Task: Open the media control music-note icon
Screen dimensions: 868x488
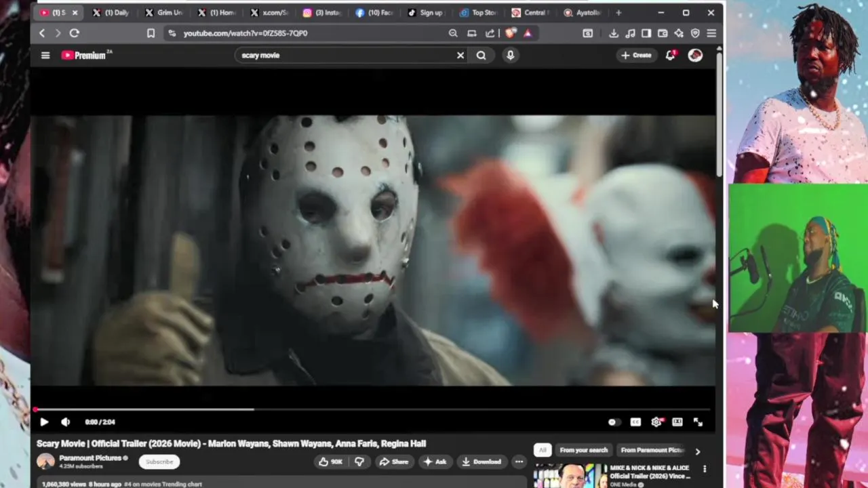Action: (630, 33)
